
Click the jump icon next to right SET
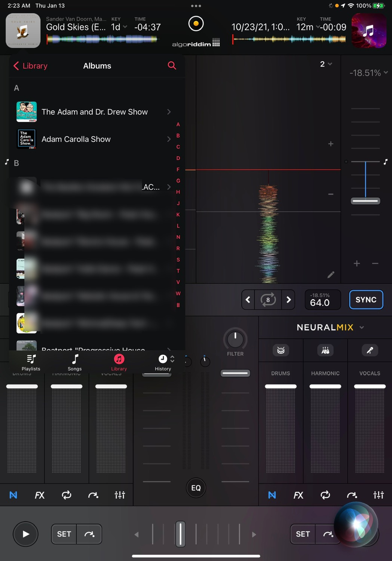click(x=328, y=534)
